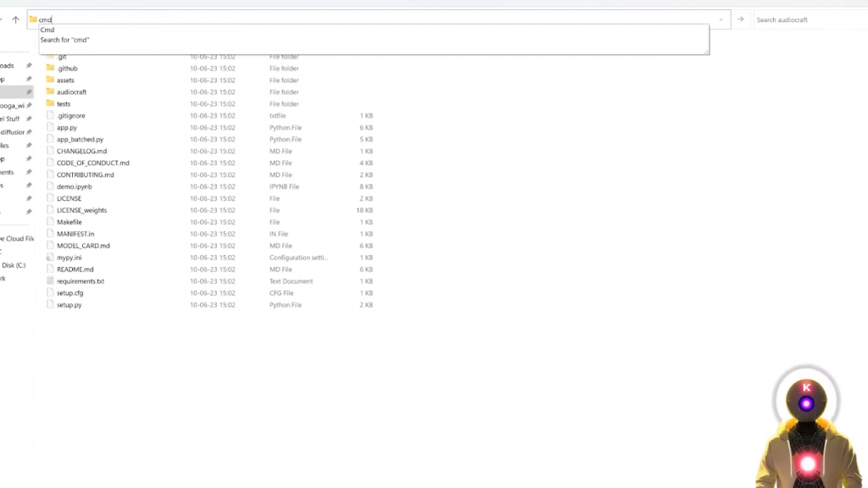
Task: Click the CHANGELOG.md file icon
Action: coord(50,151)
